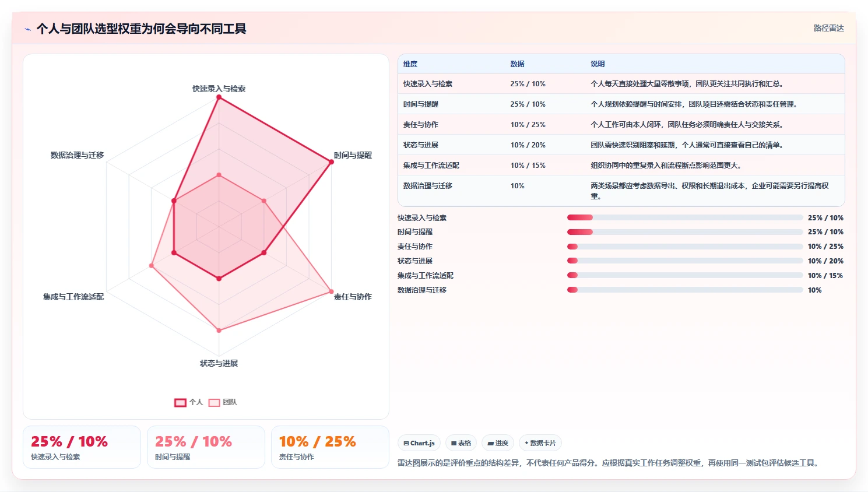Image resolution: width=868 pixels, height=492 pixels.
Task: Click the 10% / 20% value in table
Action: pos(528,145)
